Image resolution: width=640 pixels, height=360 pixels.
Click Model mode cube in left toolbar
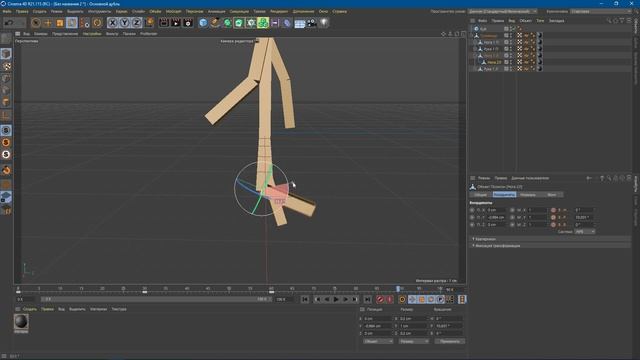coord(6,54)
